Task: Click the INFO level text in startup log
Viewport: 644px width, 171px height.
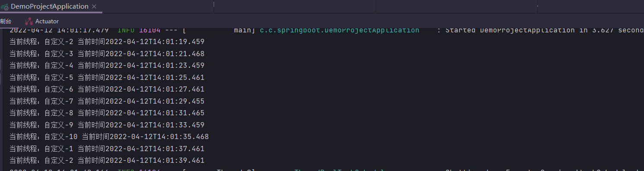Action: (x=126, y=30)
